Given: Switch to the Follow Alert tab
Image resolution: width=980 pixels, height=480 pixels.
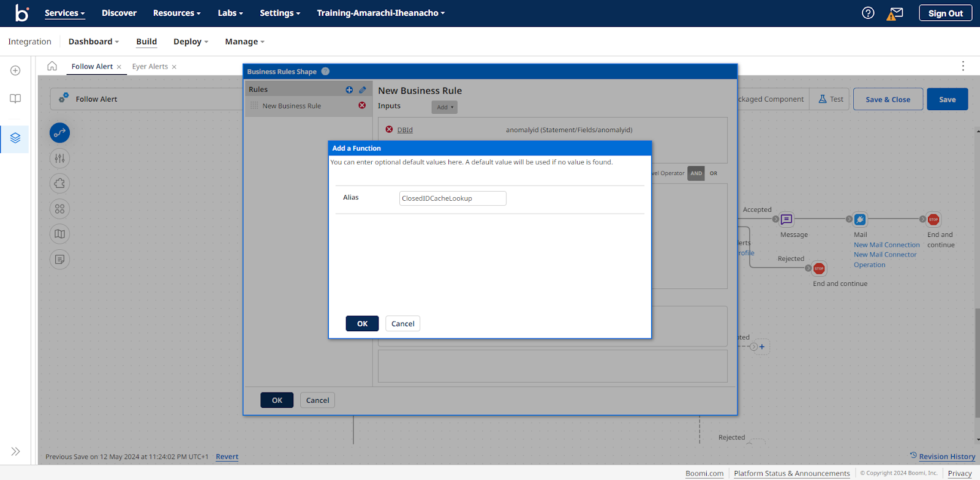Looking at the screenshot, I should tap(92, 67).
